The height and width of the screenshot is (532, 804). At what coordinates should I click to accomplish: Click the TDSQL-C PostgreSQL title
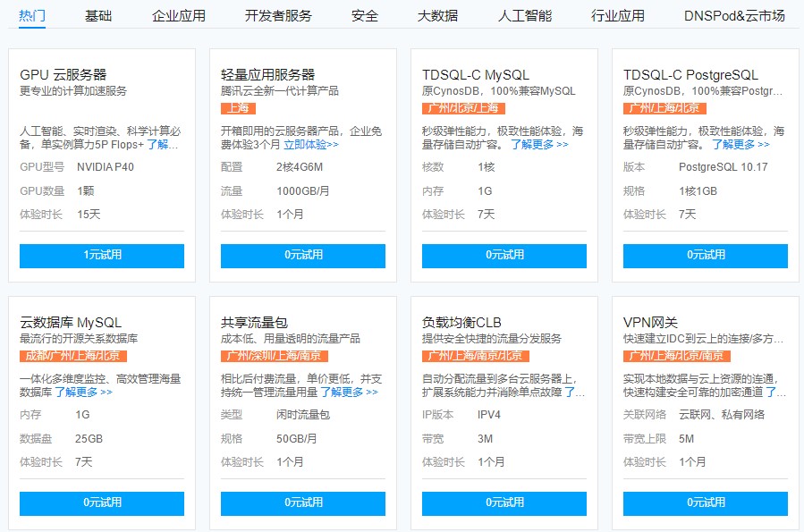[x=690, y=75]
